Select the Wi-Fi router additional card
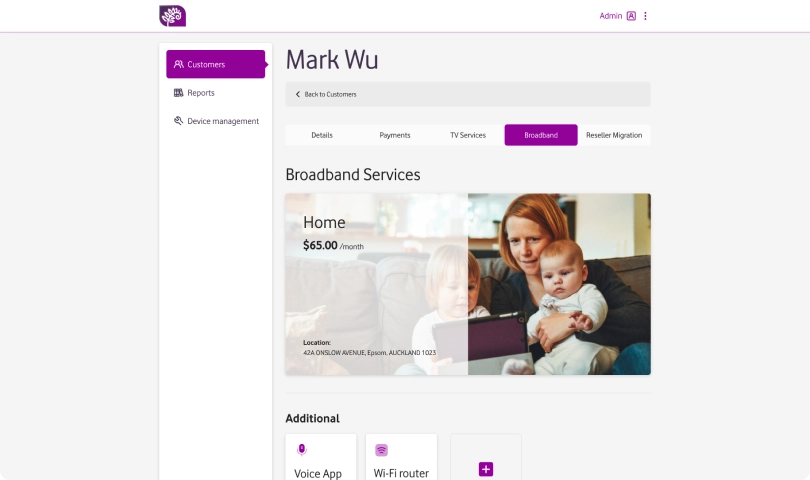The image size is (810, 480). click(x=401, y=457)
